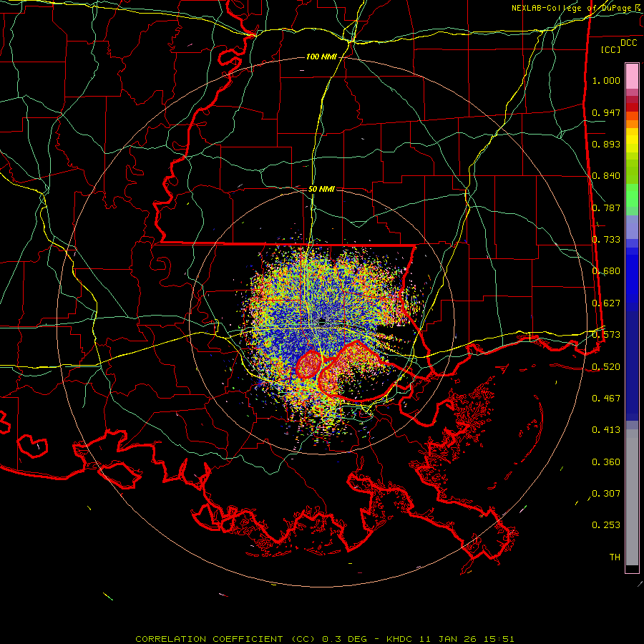
Task: Select the 0.573 scale value
Action: pos(606,335)
